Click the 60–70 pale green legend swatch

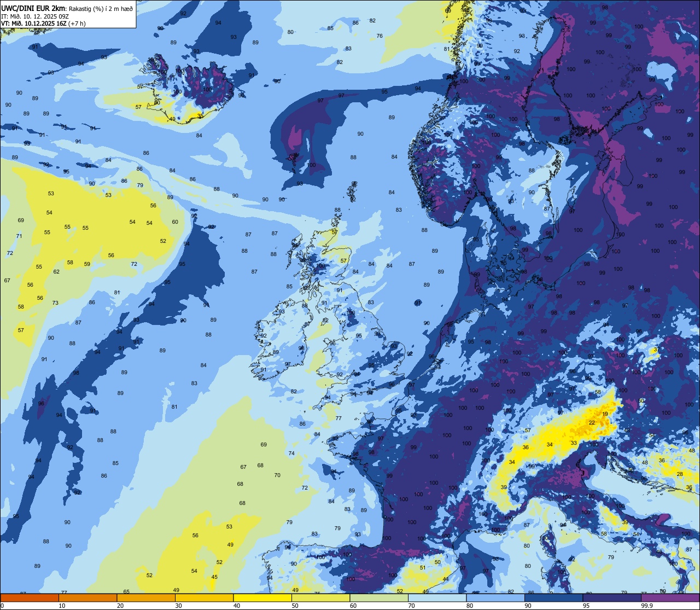tap(379, 597)
